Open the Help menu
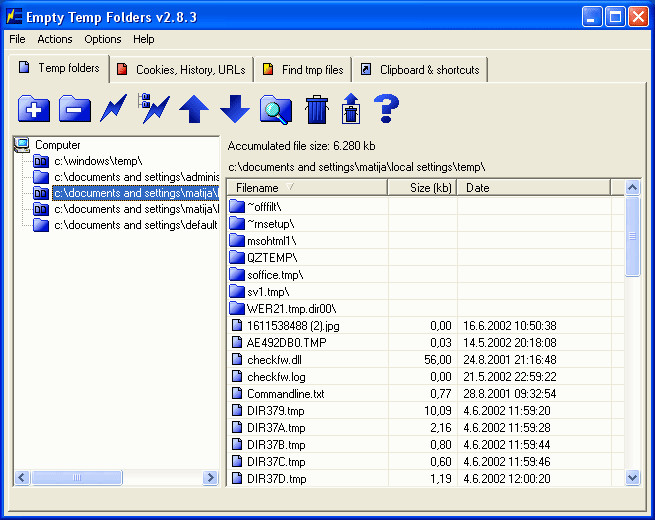 coord(144,39)
